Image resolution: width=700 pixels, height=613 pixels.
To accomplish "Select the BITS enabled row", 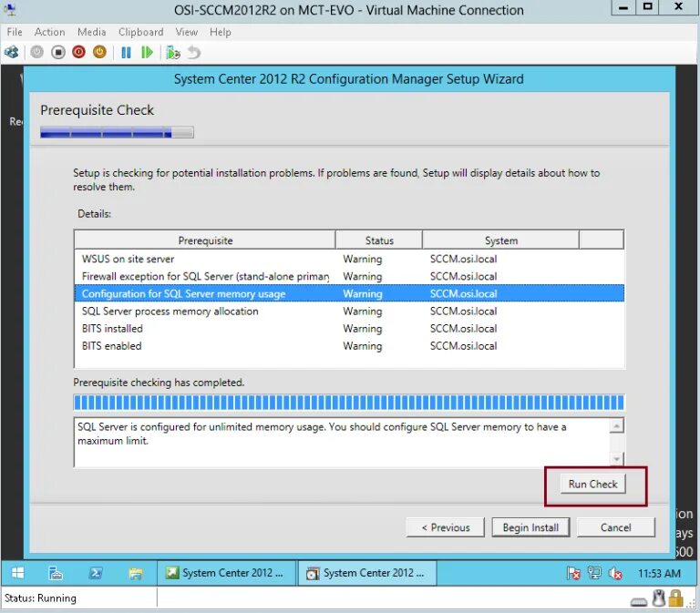I will [350, 346].
